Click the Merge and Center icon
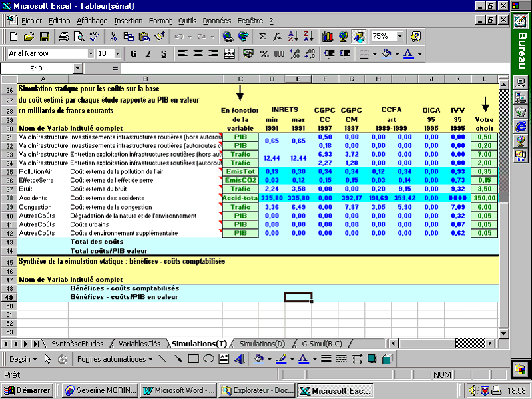532x399 pixels. (229, 53)
